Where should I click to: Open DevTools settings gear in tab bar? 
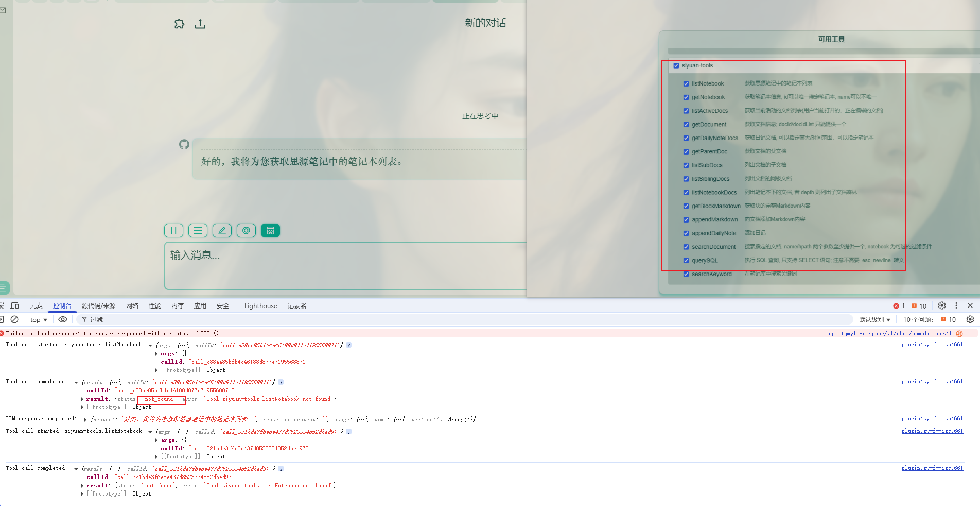(942, 305)
